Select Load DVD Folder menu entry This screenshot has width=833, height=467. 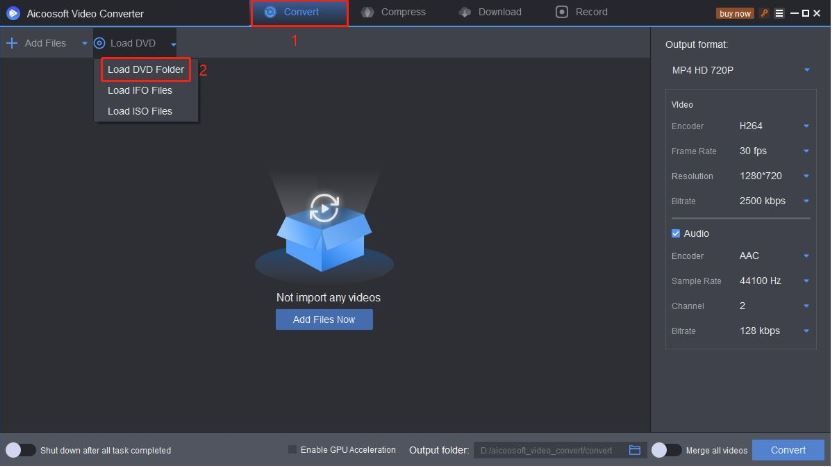(x=146, y=70)
